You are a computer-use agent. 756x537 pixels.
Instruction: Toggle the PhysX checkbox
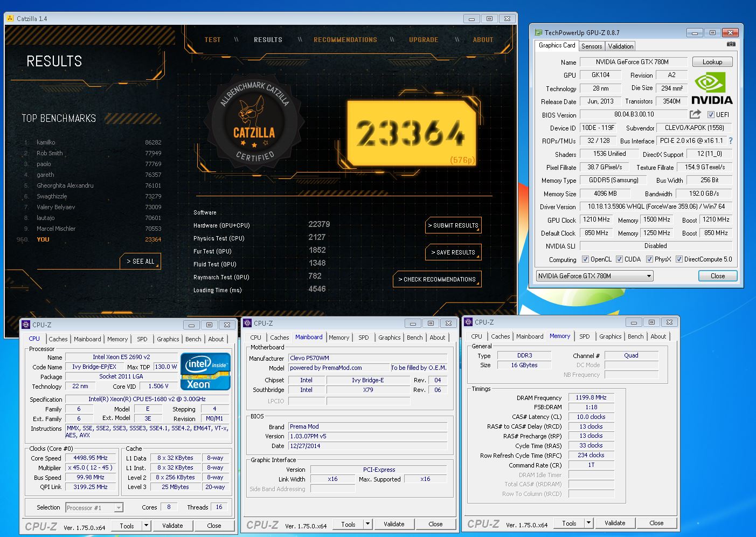pos(649,259)
